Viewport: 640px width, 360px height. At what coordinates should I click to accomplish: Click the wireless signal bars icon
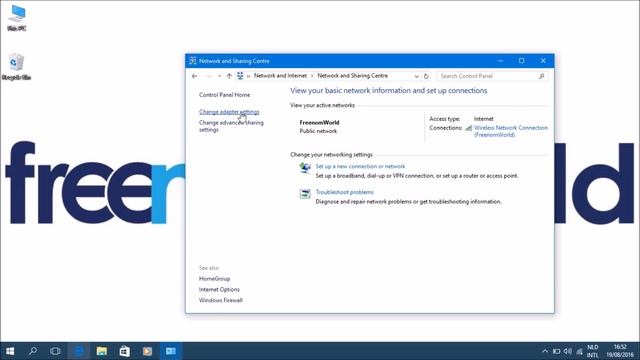click(469, 128)
